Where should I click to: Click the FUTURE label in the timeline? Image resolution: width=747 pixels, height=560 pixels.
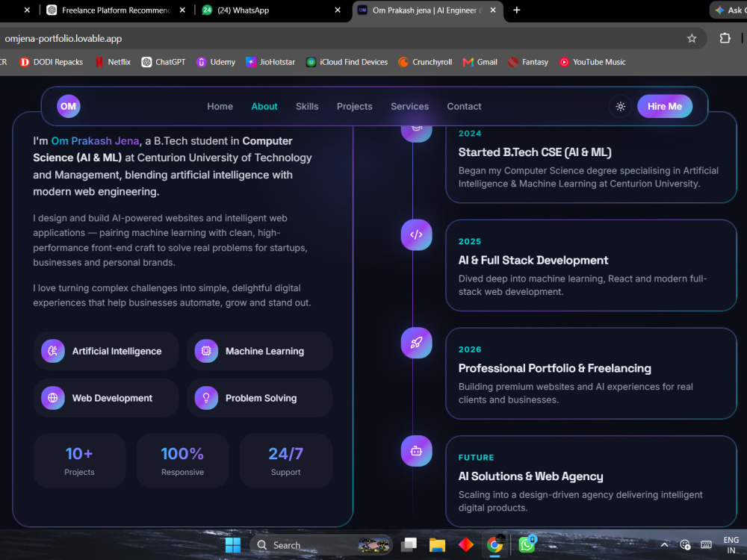point(476,458)
